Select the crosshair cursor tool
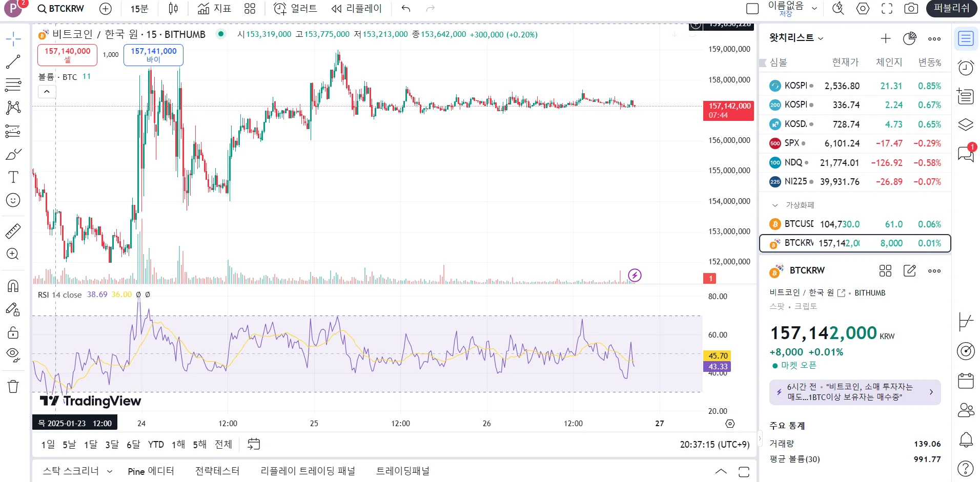 tap(13, 39)
